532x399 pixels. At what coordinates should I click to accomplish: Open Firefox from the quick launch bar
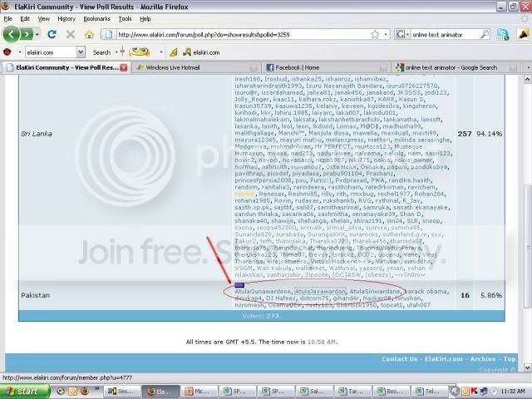click(85, 392)
